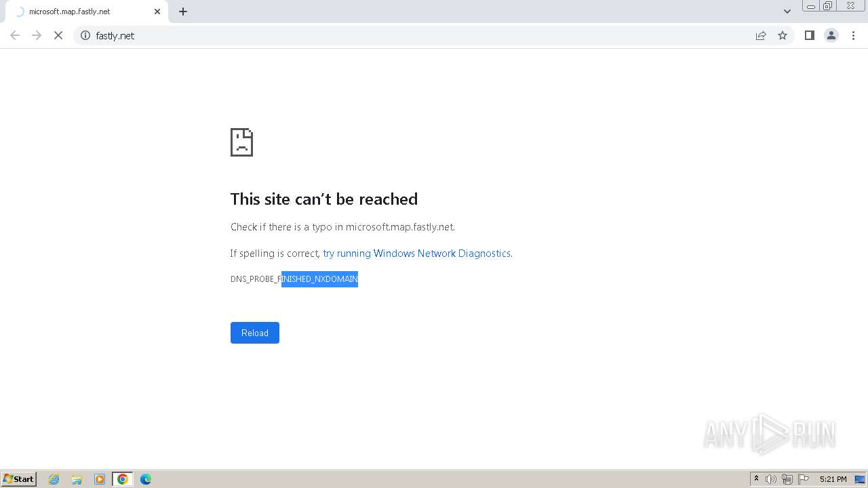Bookmark this tab with the star icon
The height and width of the screenshot is (488, 868).
(x=783, y=35)
